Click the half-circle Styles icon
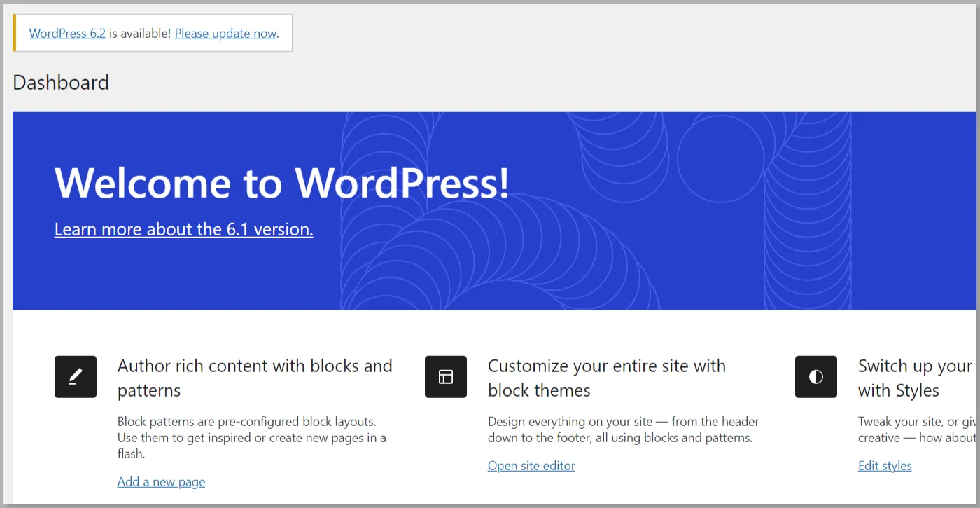The height and width of the screenshot is (508, 980). 816,377
